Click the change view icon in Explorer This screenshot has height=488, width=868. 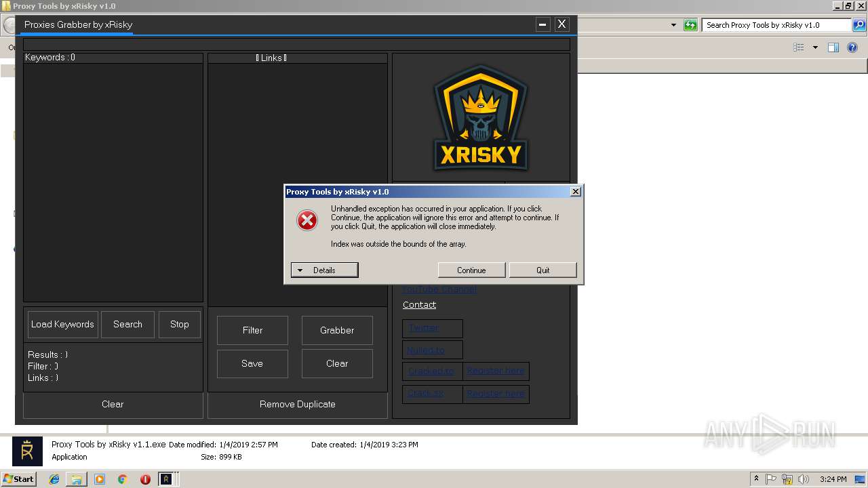pyautogui.click(x=799, y=47)
